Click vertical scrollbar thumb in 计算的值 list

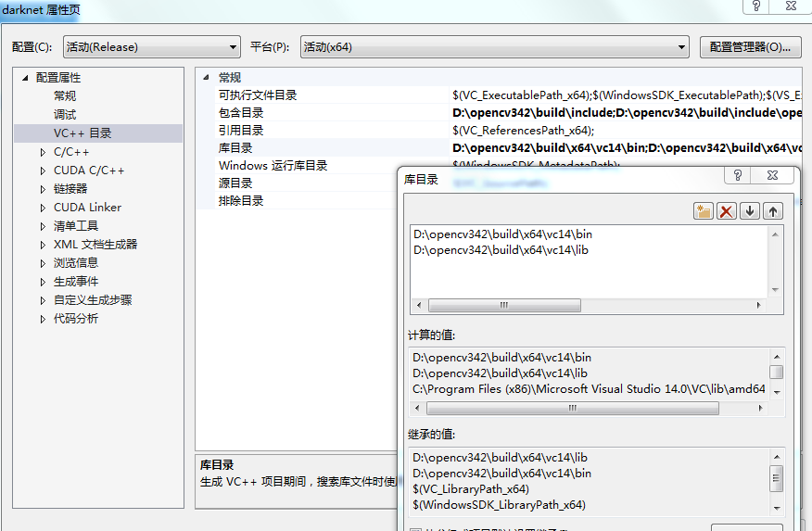pyautogui.click(x=776, y=373)
